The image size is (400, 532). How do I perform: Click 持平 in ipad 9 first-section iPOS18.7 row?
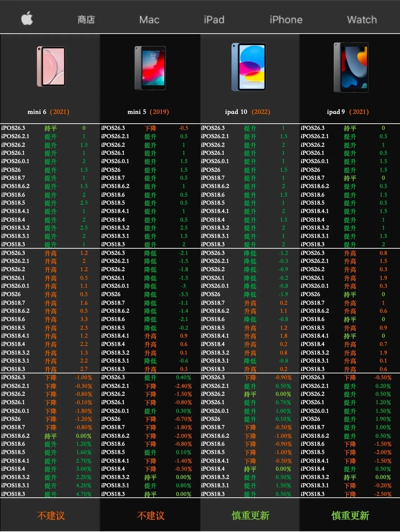350,178
